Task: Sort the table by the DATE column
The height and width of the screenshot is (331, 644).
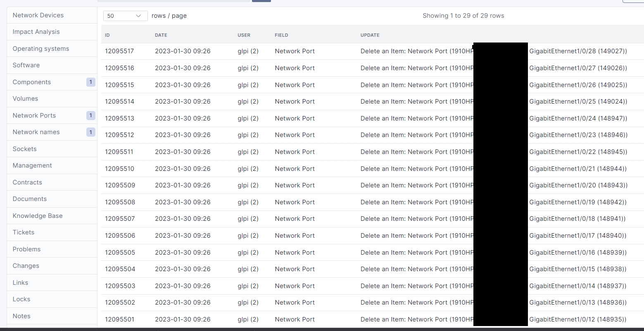Action: coord(161,35)
